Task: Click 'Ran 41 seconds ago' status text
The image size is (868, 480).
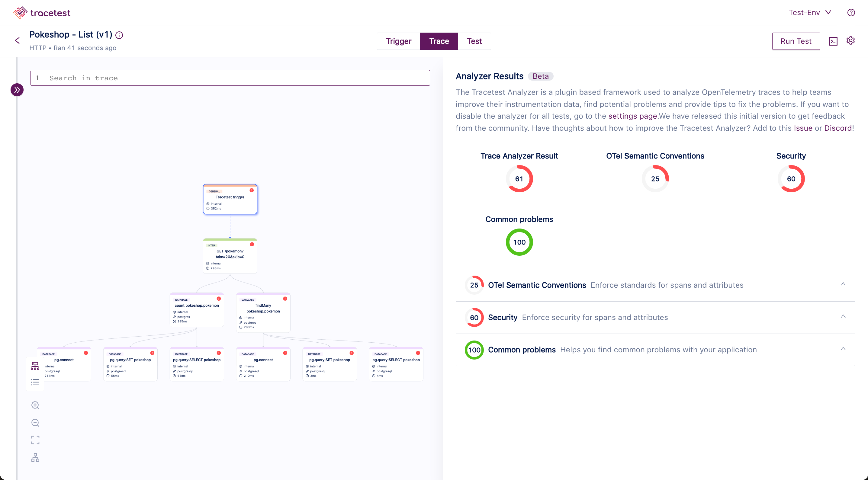Action: [x=85, y=48]
